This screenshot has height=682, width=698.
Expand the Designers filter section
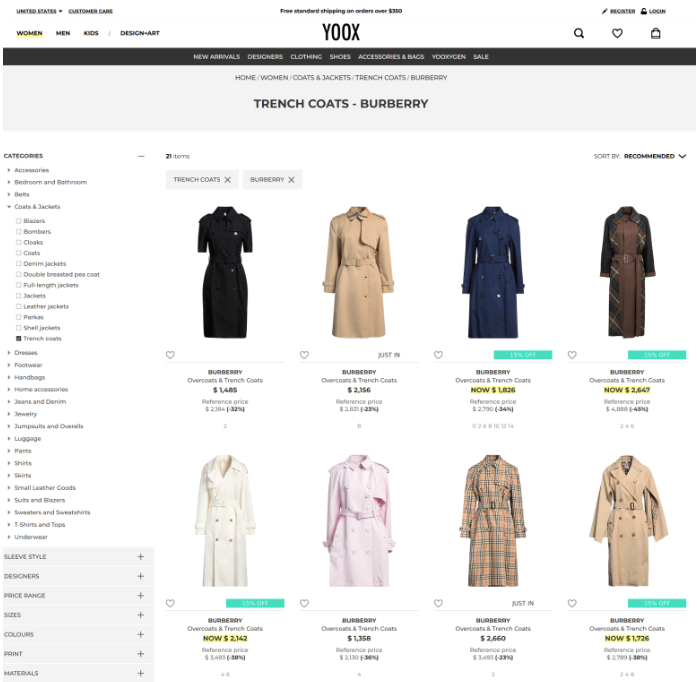click(x=141, y=576)
